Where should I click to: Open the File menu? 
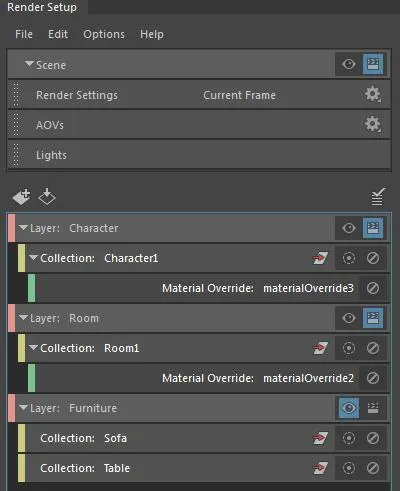pyautogui.click(x=24, y=34)
